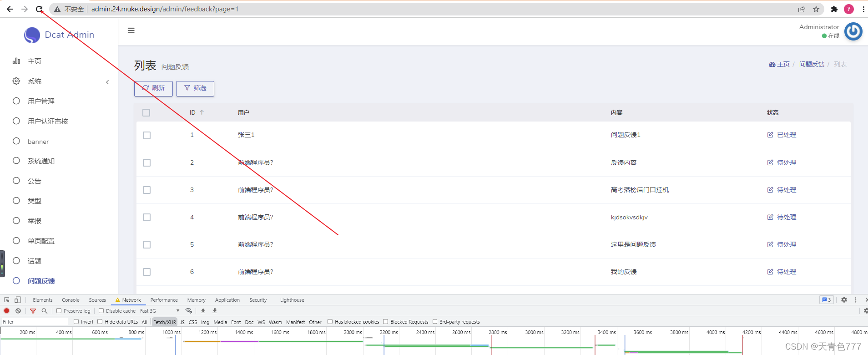
Task: Check the row checkbox for ID 5
Action: click(146, 244)
